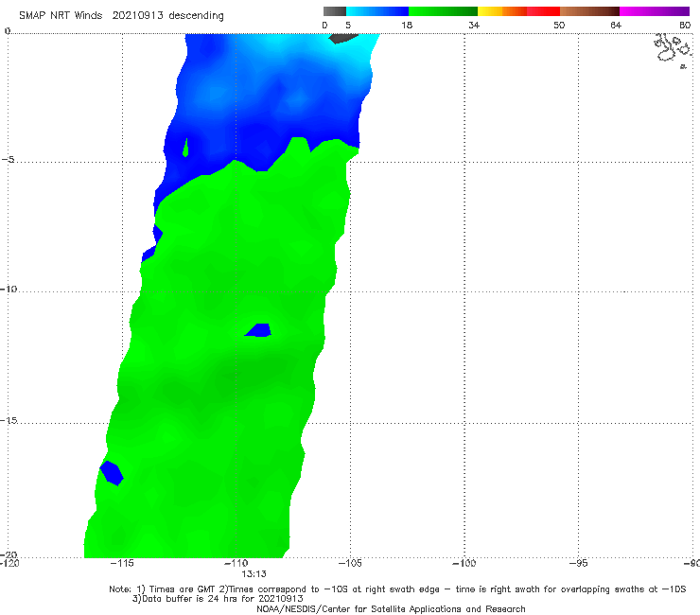The width and height of the screenshot is (700, 615).
Task: Select the gray 0–5 segment of color bar
Action: coord(335,11)
